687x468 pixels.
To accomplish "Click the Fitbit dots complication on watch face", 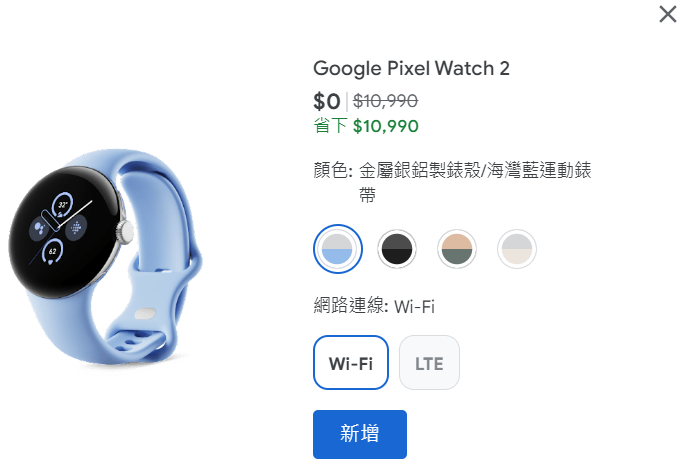I will click(76, 228).
